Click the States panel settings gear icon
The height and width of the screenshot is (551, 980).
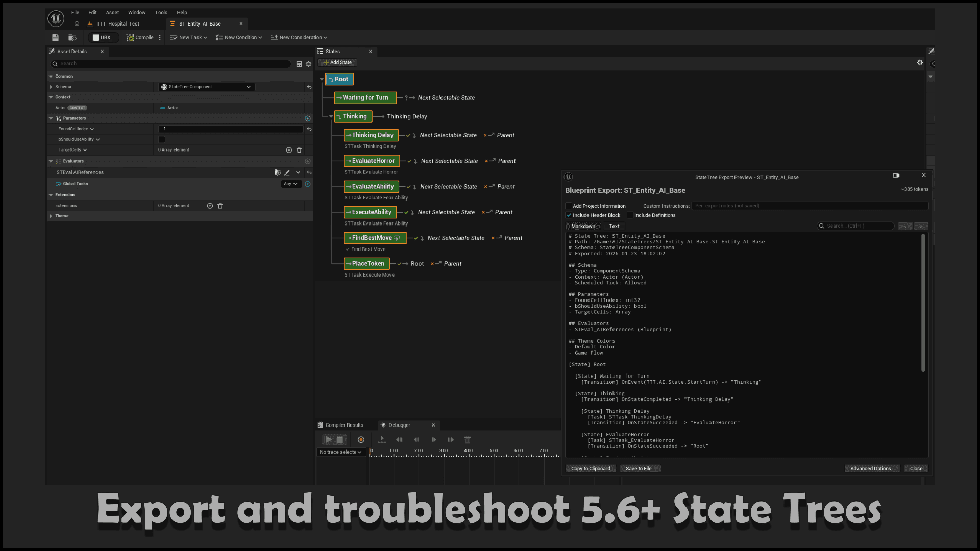click(920, 62)
